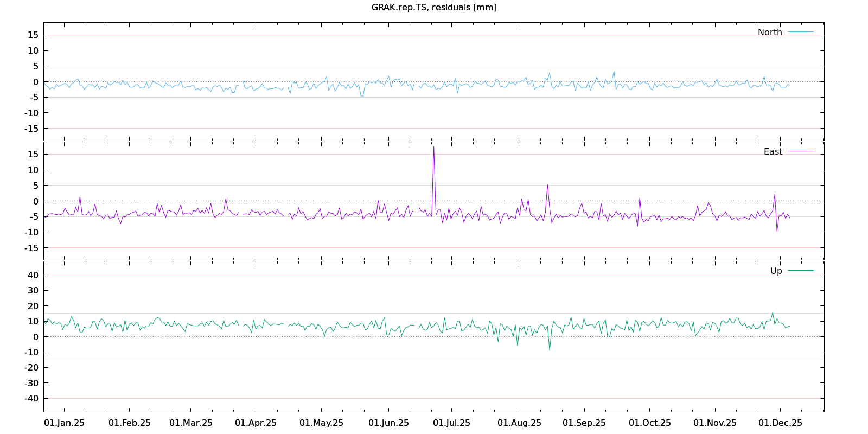This screenshot has width=868, height=434.
Task: Click the 40 tick label on Up axis
Action: click(33, 275)
